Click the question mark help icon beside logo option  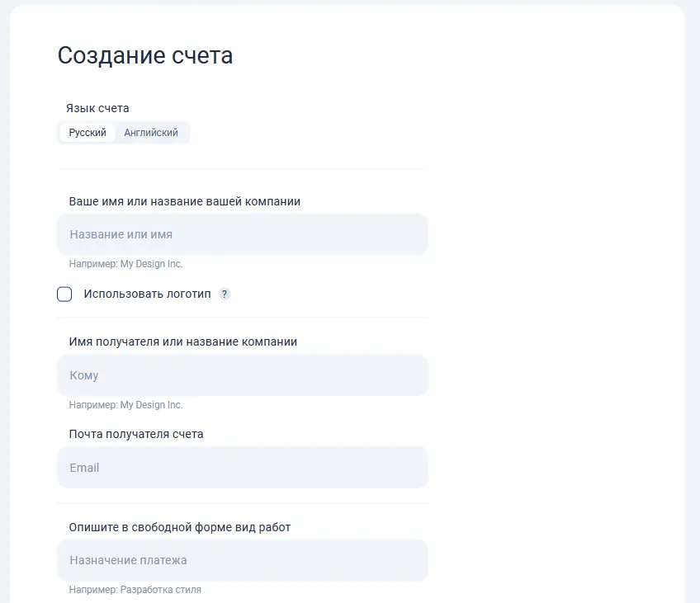pyautogui.click(x=225, y=294)
